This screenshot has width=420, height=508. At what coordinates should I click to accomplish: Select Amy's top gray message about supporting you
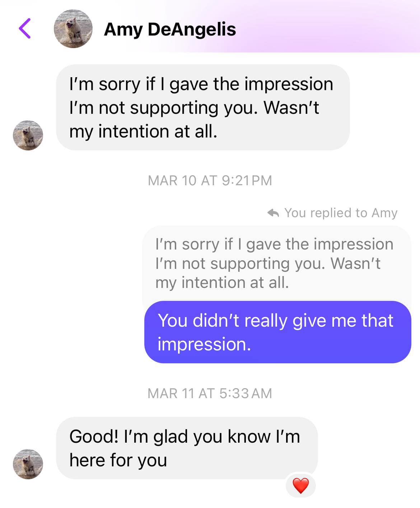pos(203,107)
